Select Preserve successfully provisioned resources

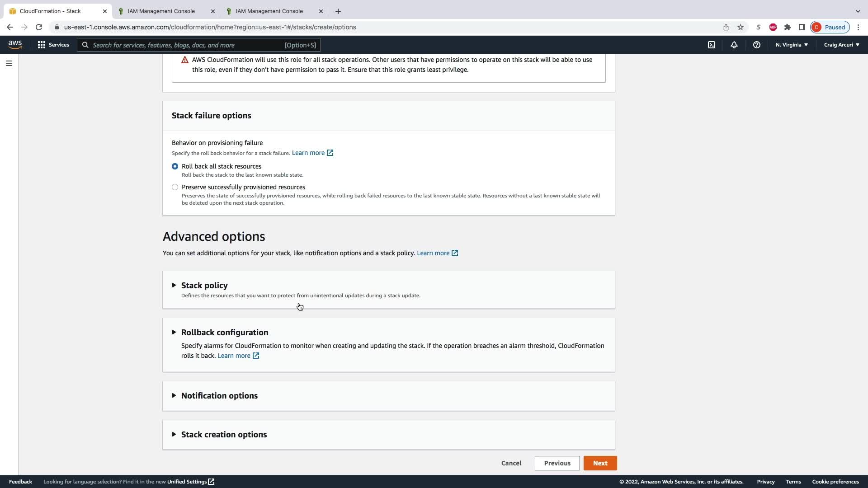[x=175, y=187]
